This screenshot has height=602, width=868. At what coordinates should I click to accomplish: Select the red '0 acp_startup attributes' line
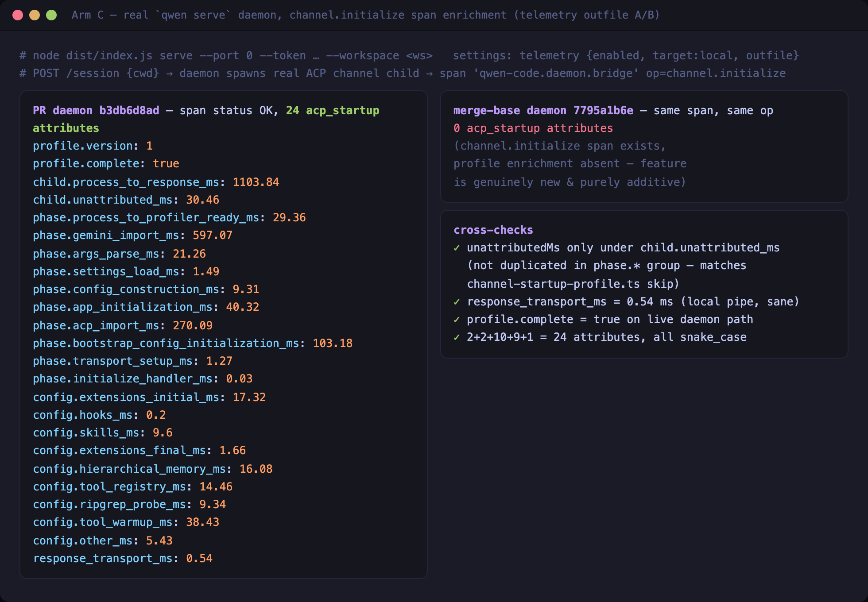pyautogui.click(x=533, y=128)
